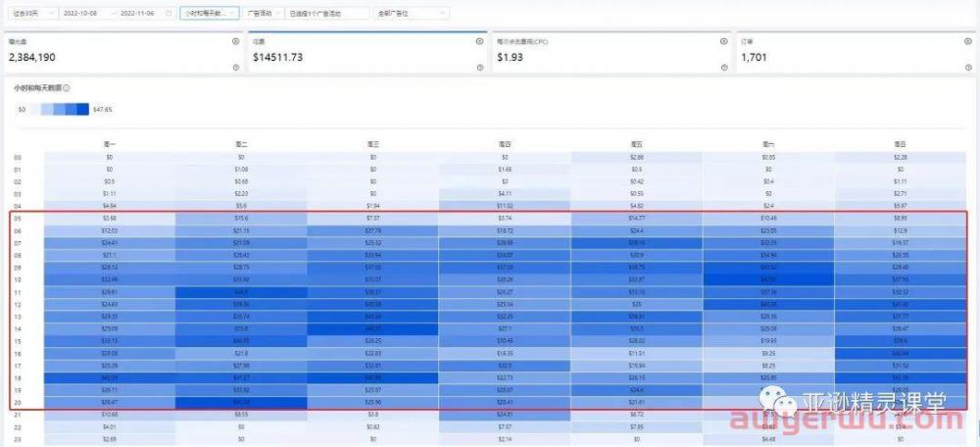Viewport: 980px width, 447px height.
Task: Open the 小时和每天数 view dropdown
Action: click(210, 13)
